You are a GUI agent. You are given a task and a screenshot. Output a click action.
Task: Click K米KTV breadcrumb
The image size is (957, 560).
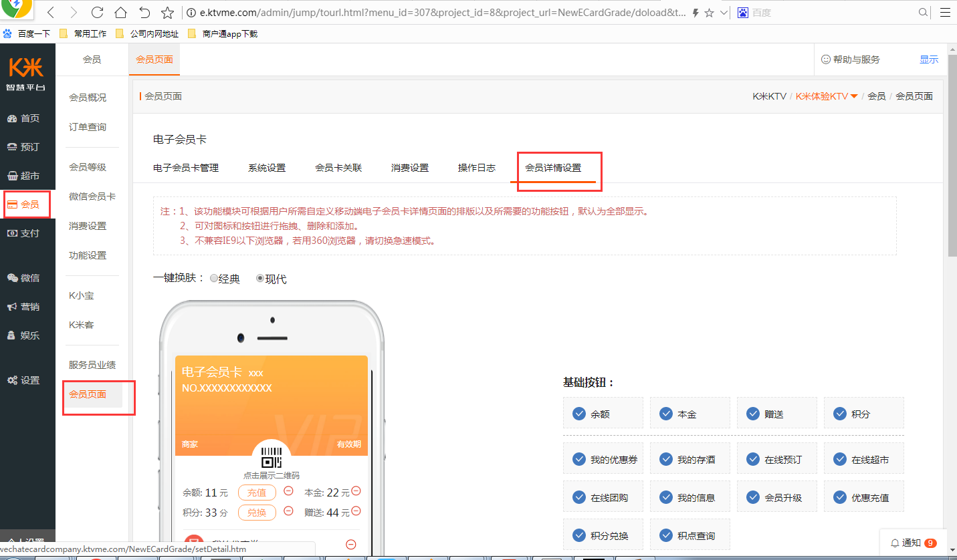[769, 96]
